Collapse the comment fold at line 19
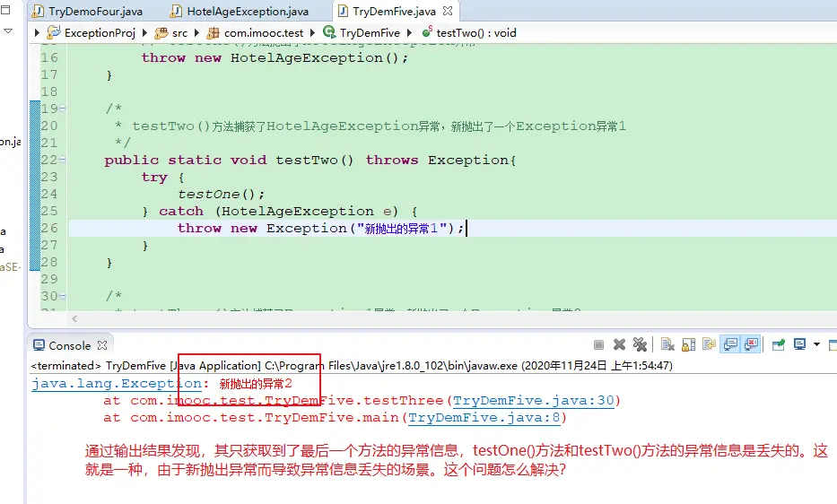 (x=63, y=109)
